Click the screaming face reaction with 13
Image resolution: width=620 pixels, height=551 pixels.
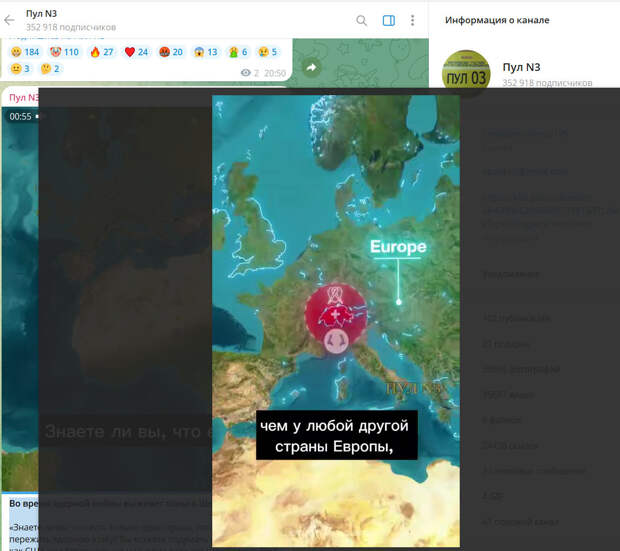pos(205,52)
